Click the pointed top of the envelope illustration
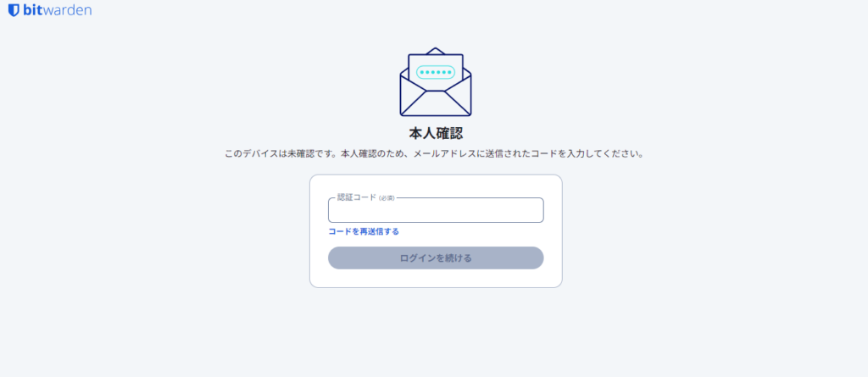Screen dimensions: 868x377 tap(436, 50)
